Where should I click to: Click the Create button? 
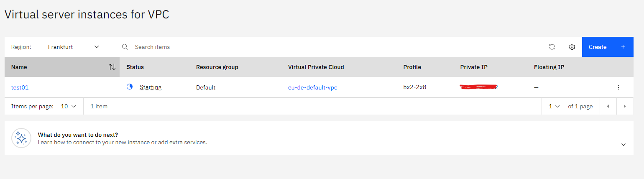(607, 47)
